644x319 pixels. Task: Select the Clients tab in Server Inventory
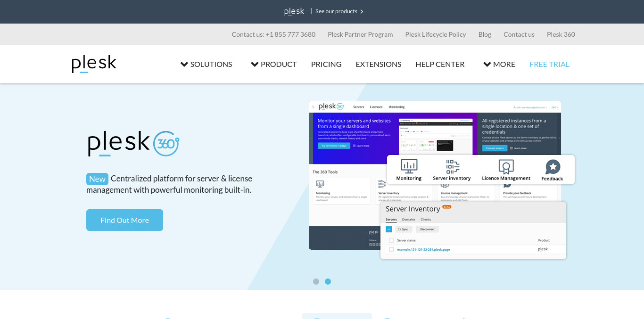426,220
